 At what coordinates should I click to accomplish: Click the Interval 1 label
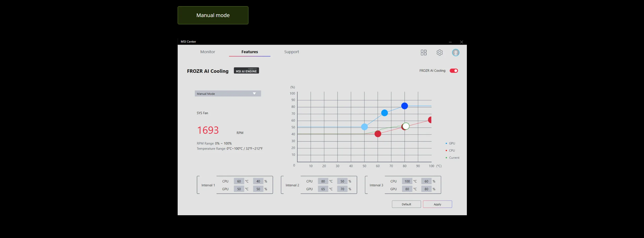[x=208, y=185]
